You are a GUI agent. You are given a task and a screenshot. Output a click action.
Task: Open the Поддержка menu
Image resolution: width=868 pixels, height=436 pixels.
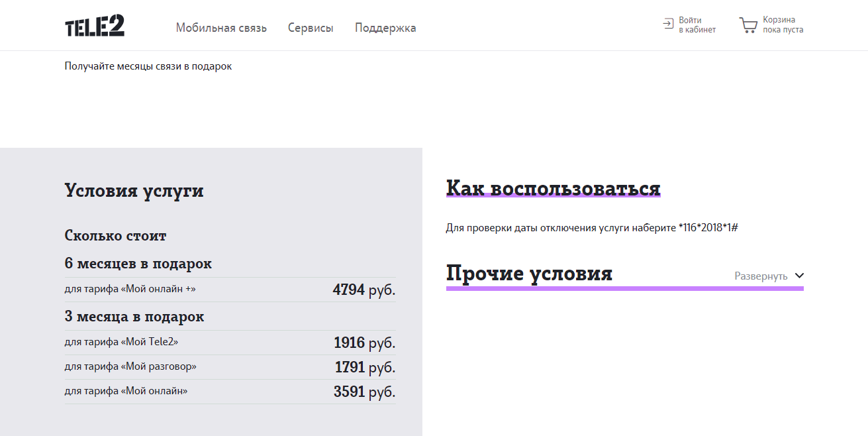pos(385,28)
